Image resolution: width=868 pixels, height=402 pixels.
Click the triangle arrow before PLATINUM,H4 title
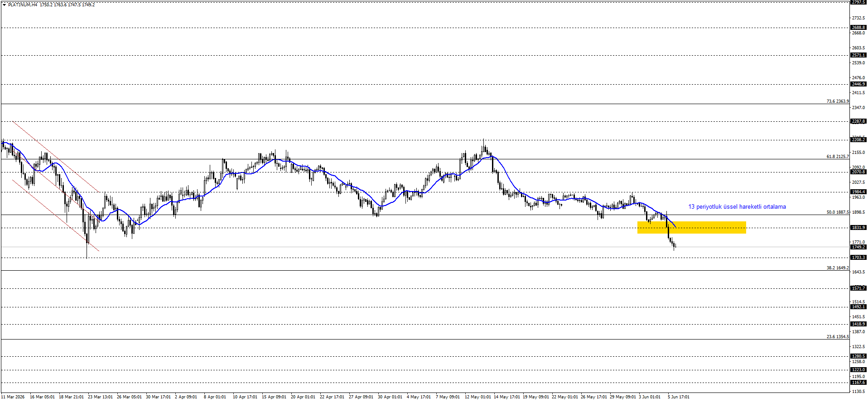point(4,5)
